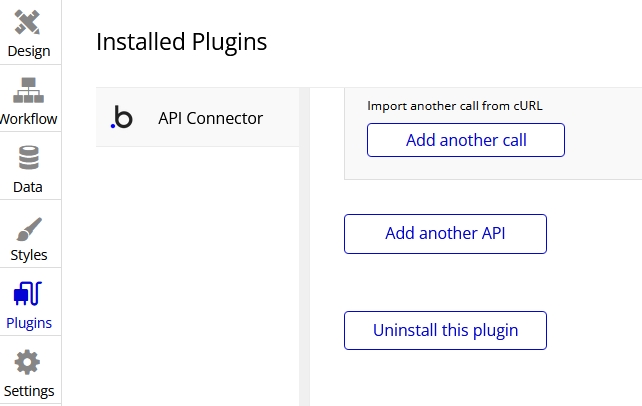This screenshot has height=406, width=642.
Task: Open the Settings gear icon
Action: coord(28,362)
